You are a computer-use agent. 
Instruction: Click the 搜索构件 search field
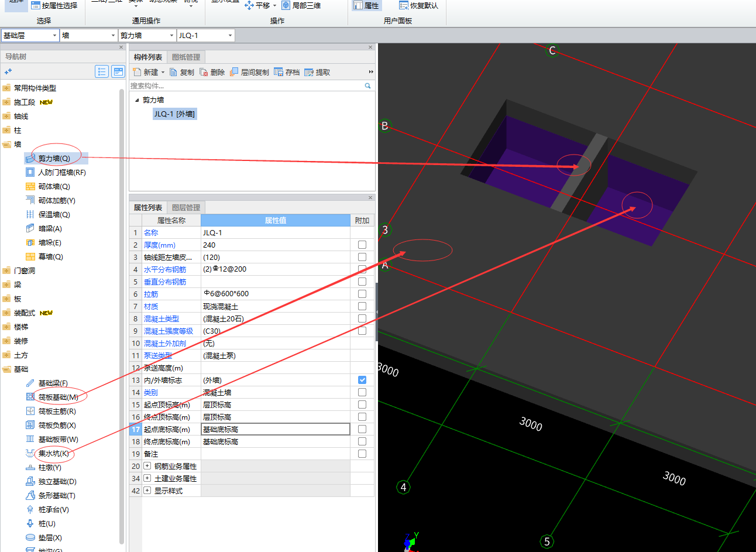point(246,85)
